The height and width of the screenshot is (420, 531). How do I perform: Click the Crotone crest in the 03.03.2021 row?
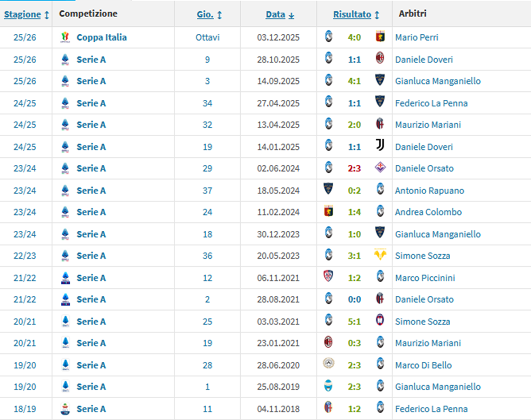point(380,321)
